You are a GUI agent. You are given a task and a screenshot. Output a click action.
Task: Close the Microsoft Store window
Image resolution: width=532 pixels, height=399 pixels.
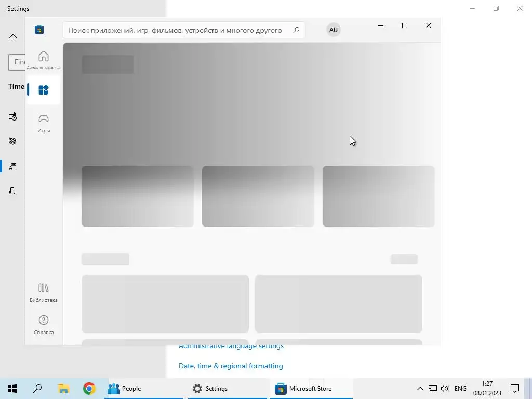coord(429,25)
